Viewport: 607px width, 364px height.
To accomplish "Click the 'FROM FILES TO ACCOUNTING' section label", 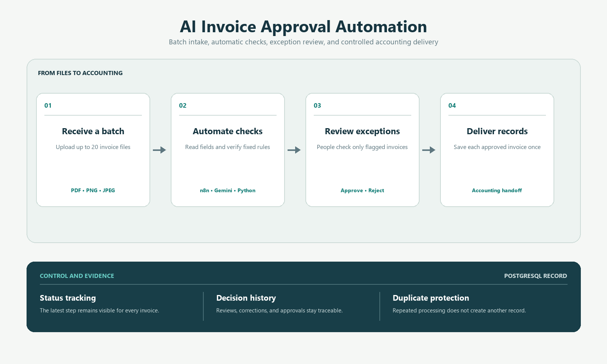I will 80,73.
